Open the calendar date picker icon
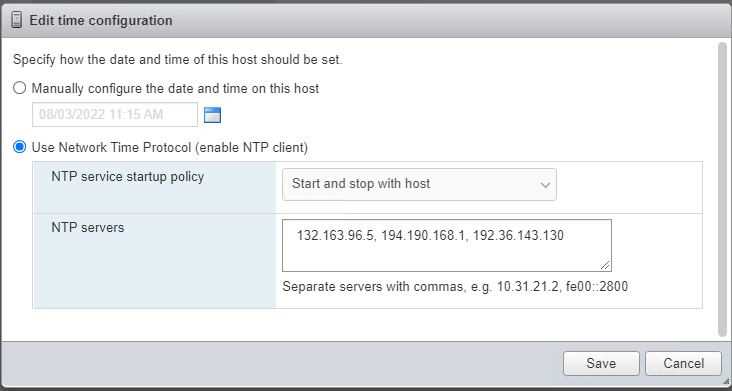The image size is (732, 391). tap(212, 115)
